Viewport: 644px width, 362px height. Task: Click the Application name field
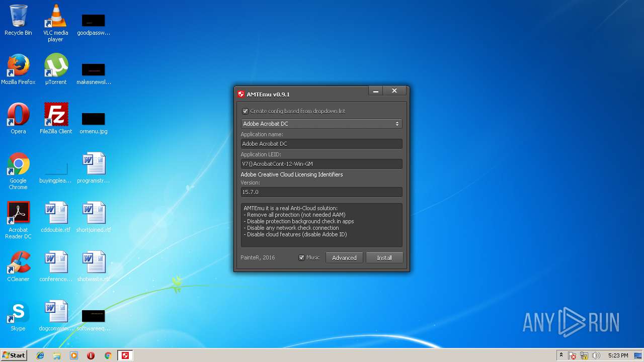321,144
